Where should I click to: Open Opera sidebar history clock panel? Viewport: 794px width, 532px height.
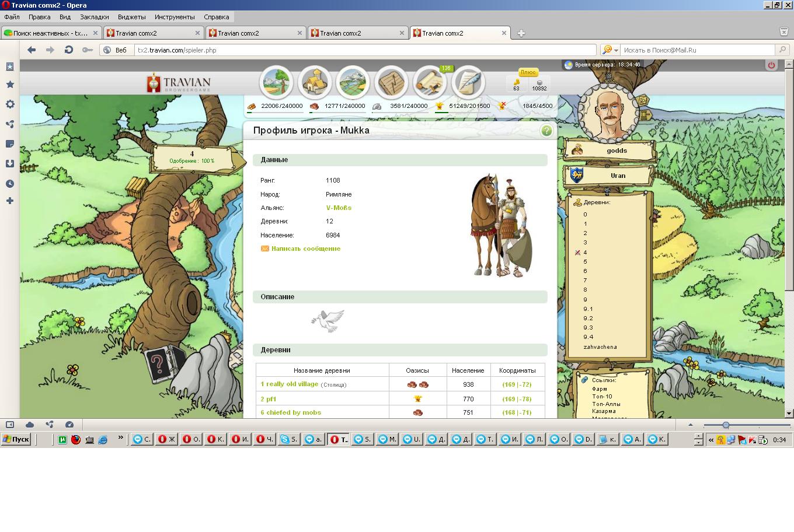[10, 184]
